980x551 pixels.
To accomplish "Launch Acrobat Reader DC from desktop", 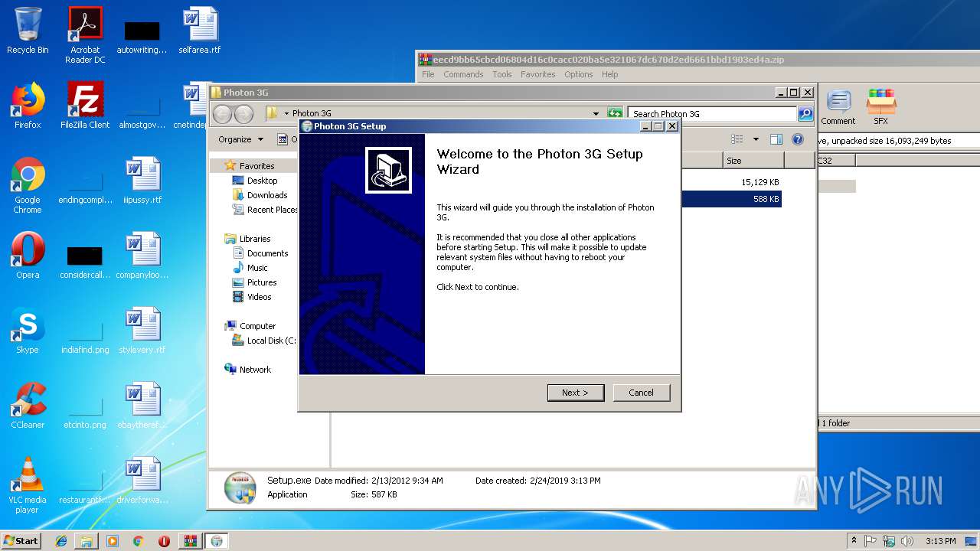I will pos(85,35).
